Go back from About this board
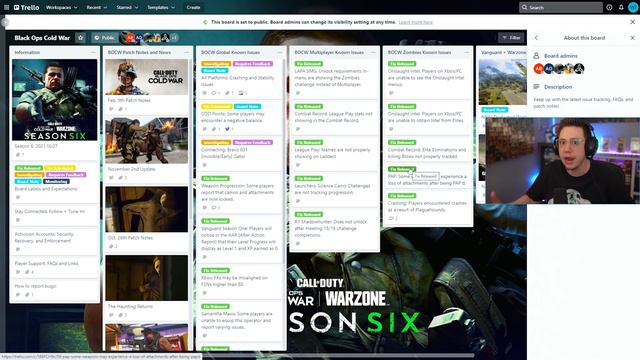This screenshot has height=360, width=640. (x=536, y=38)
